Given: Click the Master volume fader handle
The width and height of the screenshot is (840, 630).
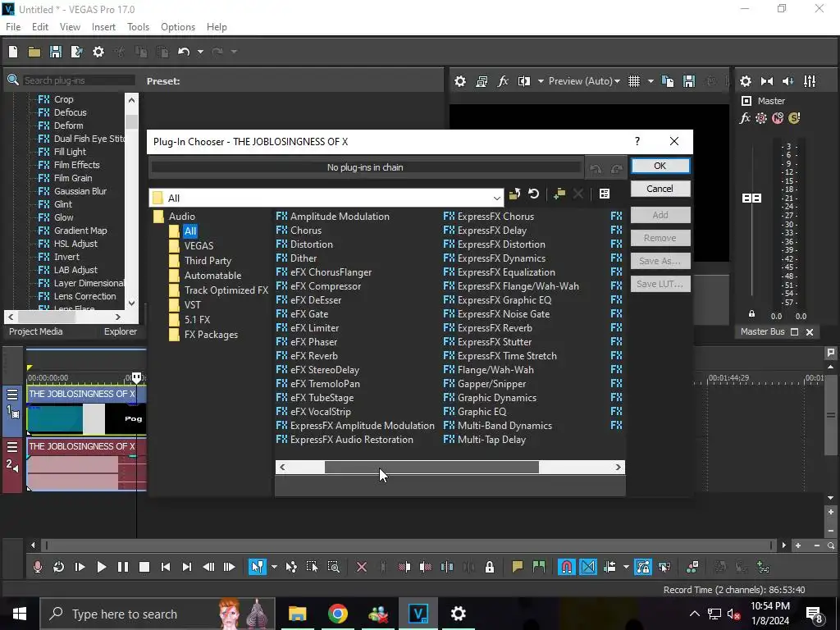Looking at the screenshot, I should point(751,199).
